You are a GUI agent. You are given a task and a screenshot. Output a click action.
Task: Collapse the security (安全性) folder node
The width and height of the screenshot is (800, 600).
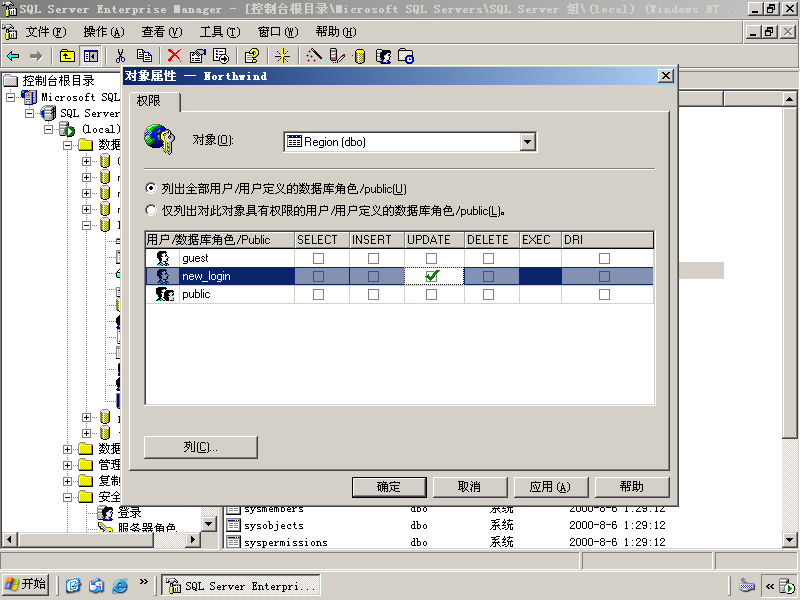67,497
